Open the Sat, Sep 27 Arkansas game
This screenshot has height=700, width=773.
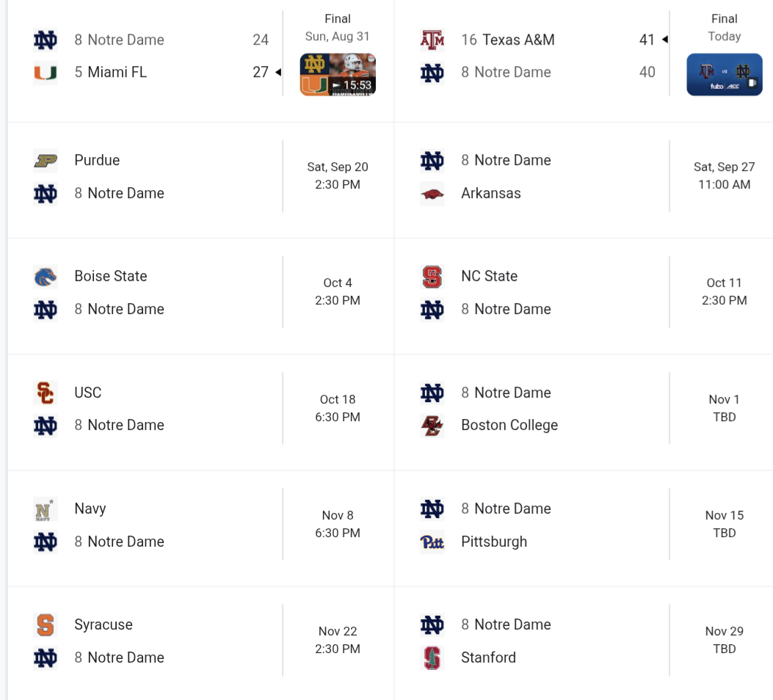(725, 176)
